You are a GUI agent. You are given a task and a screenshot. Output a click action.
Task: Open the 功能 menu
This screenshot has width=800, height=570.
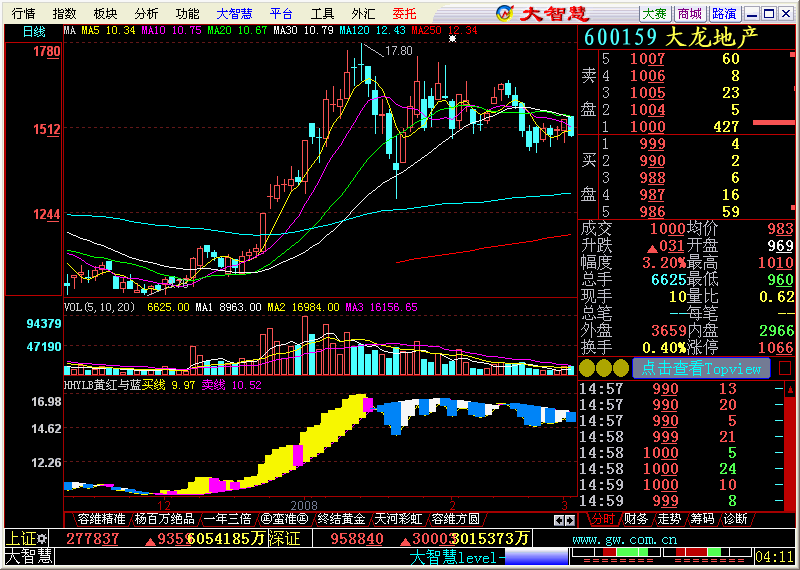[187, 14]
